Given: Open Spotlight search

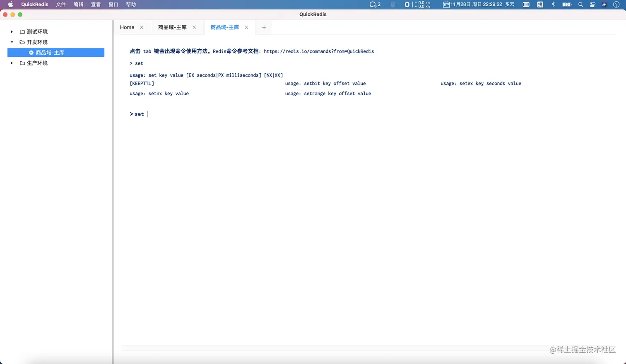Looking at the screenshot, I should click(x=580, y=5).
